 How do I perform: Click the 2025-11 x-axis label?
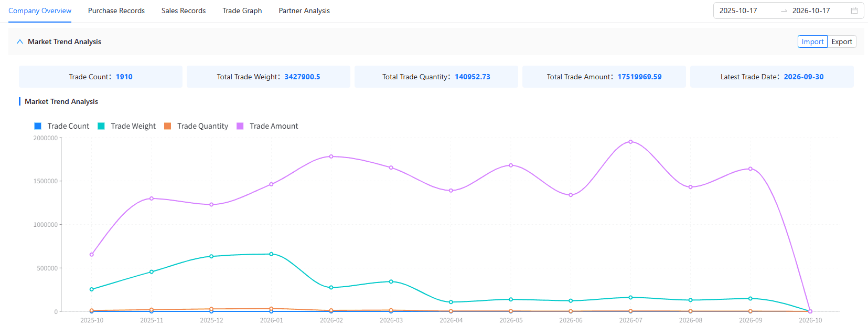point(152,320)
